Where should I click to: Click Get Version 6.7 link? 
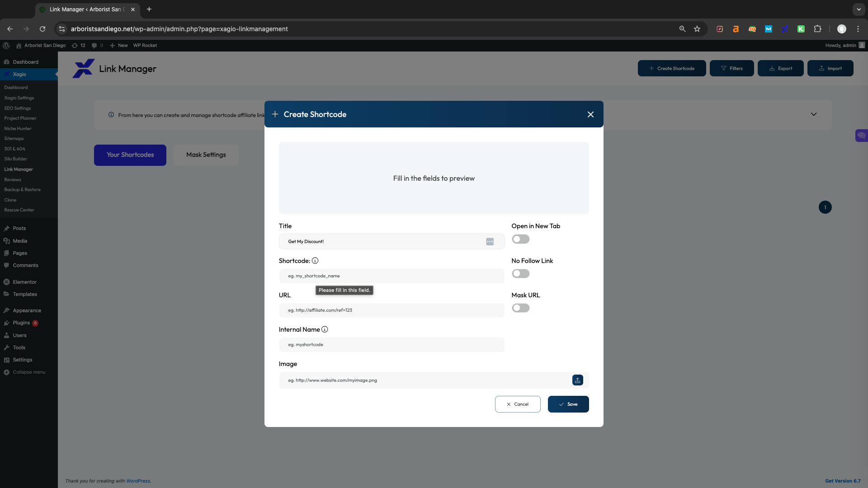click(843, 481)
